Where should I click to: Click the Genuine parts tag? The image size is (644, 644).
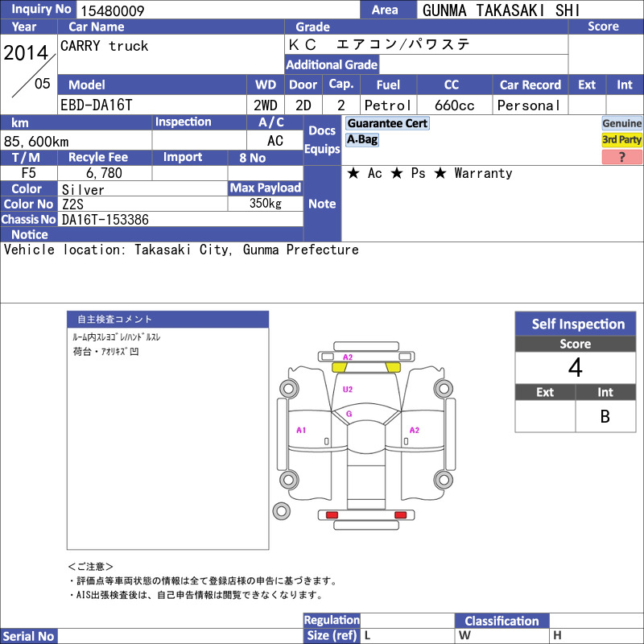(x=621, y=123)
